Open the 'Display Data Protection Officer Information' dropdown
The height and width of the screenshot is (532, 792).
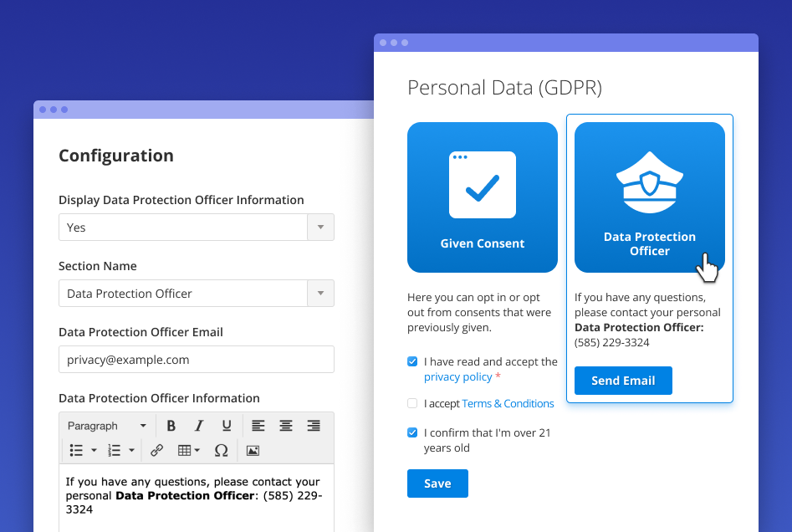[320, 227]
